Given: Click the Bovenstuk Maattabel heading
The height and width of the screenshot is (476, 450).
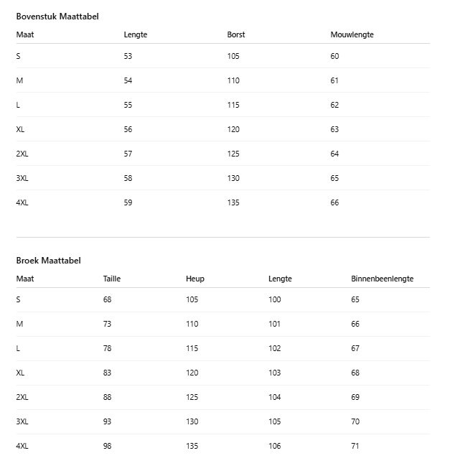Looking at the screenshot, I should click(57, 16).
